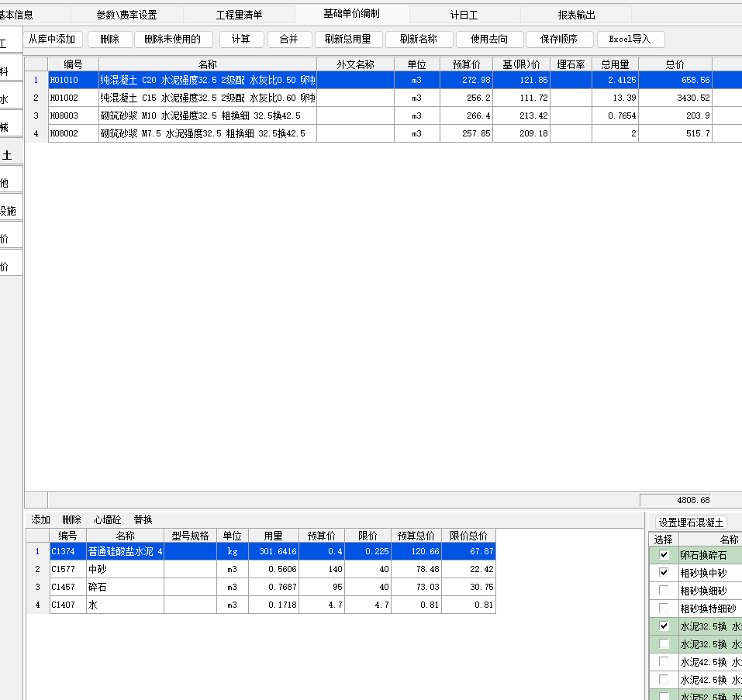
Task: Click 心墙砼 in the material panel toolbar
Action: (x=107, y=519)
